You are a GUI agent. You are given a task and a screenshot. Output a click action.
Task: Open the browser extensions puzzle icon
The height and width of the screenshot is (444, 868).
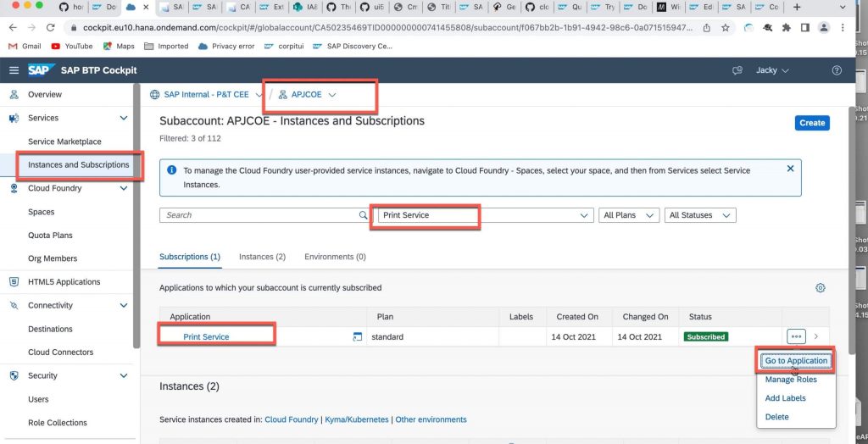point(786,28)
